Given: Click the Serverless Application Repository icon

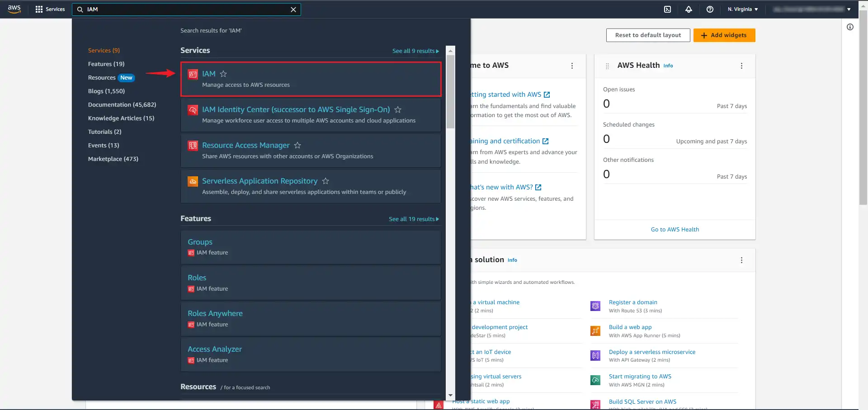Looking at the screenshot, I should coord(193,181).
